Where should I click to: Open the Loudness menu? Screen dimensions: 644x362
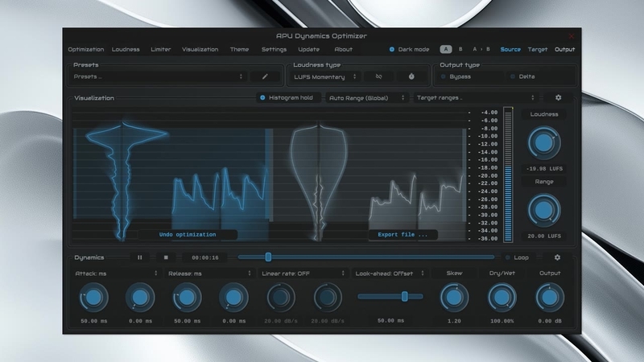126,49
